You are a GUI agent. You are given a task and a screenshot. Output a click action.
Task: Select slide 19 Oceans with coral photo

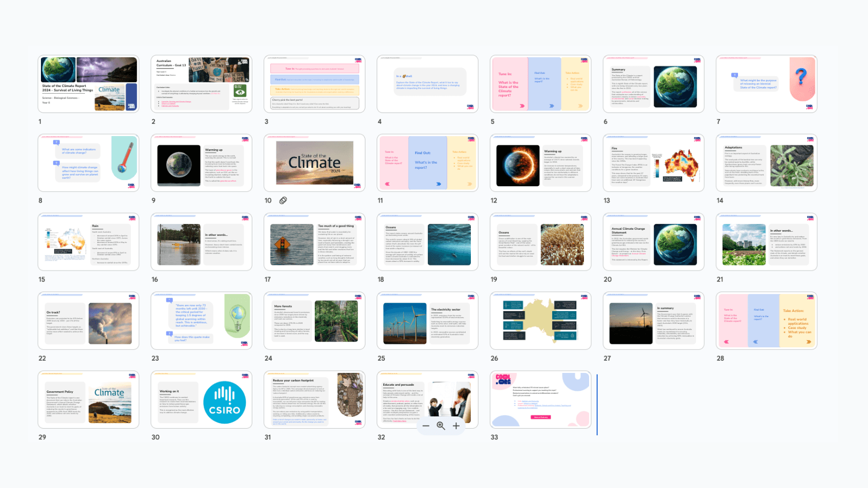[540, 242]
